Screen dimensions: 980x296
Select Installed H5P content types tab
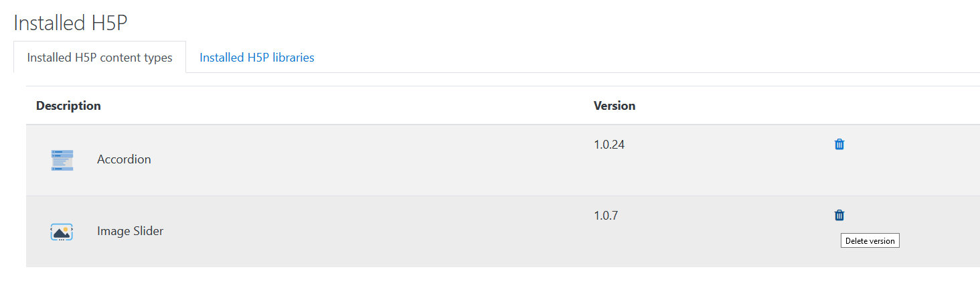click(100, 58)
